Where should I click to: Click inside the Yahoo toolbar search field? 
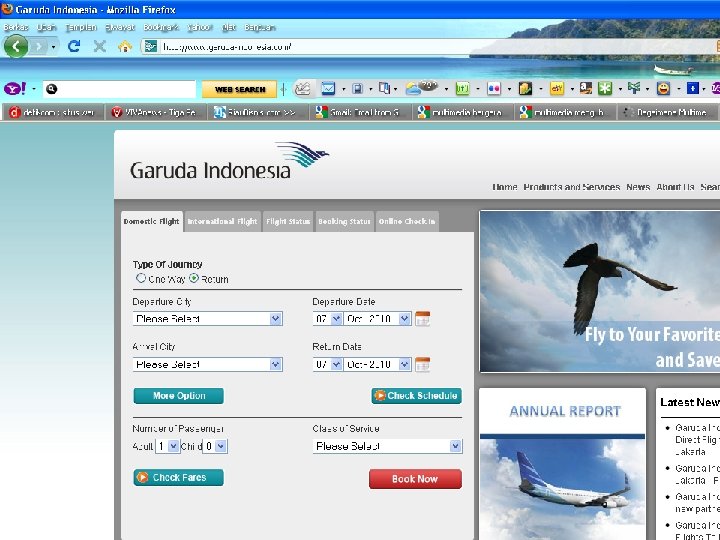[x=119, y=89]
